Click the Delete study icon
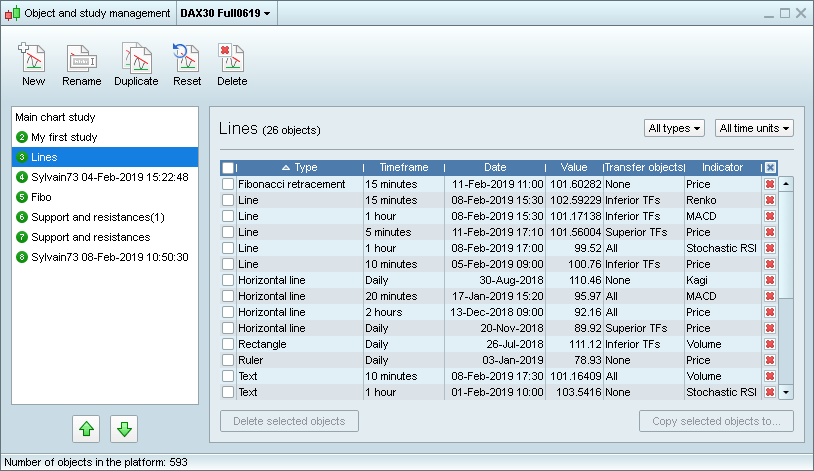This screenshot has height=471, width=814. point(232,60)
